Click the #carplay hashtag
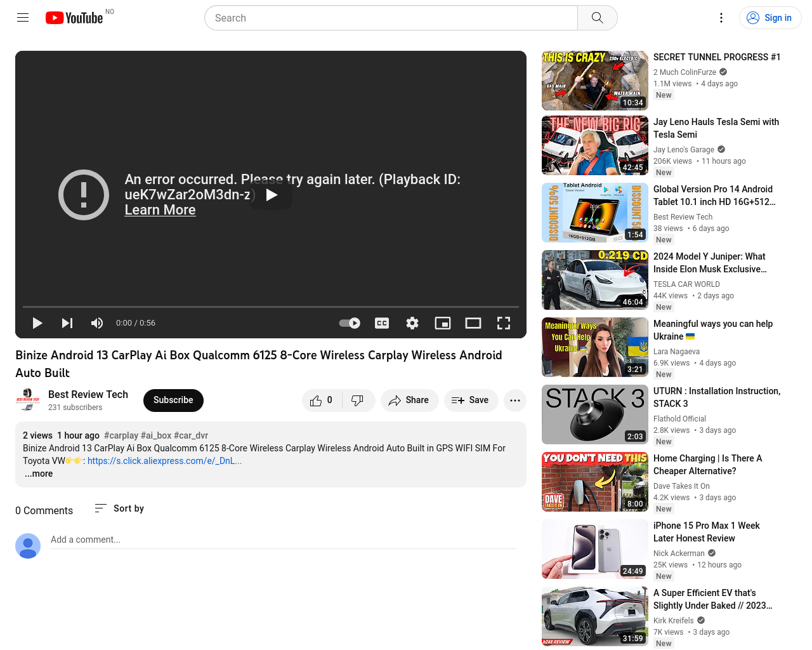 point(121,435)
